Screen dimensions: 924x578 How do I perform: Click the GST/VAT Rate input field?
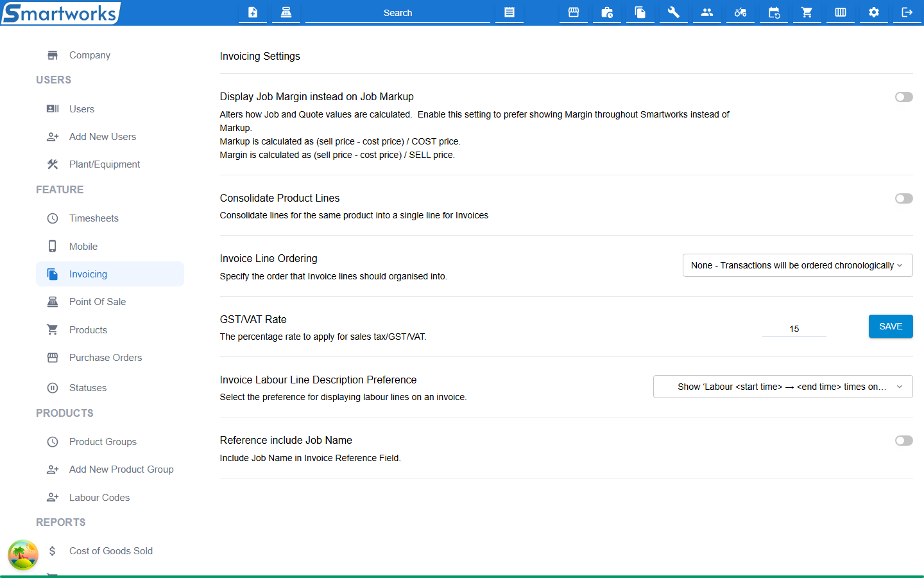pyautogui.click(x=794, y=329)
